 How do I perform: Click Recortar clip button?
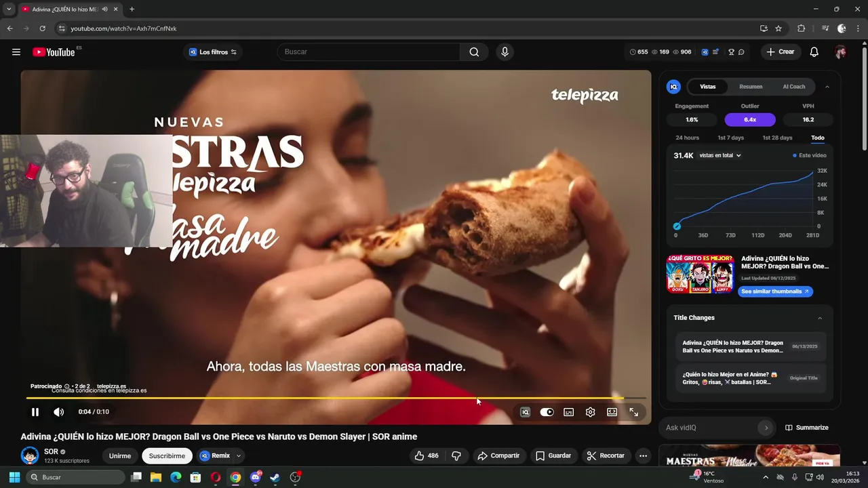pos(606,456)
